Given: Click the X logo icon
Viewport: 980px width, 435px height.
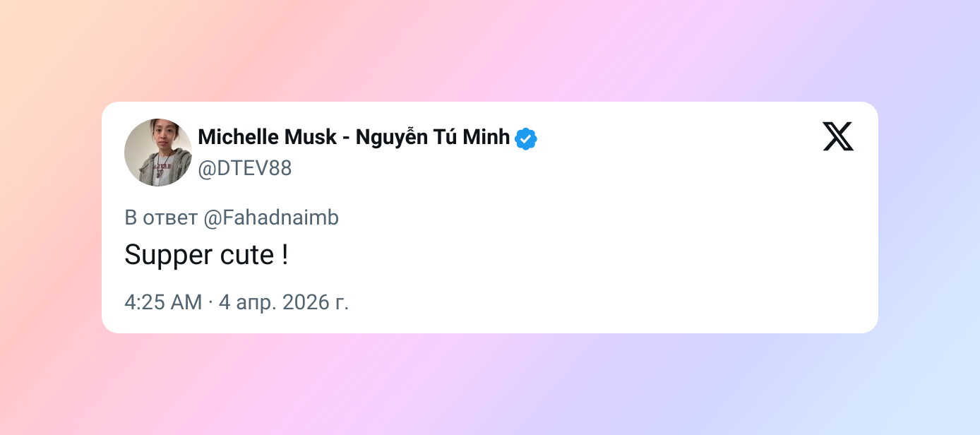Looking at the screenshot, I should click(837, 136).
